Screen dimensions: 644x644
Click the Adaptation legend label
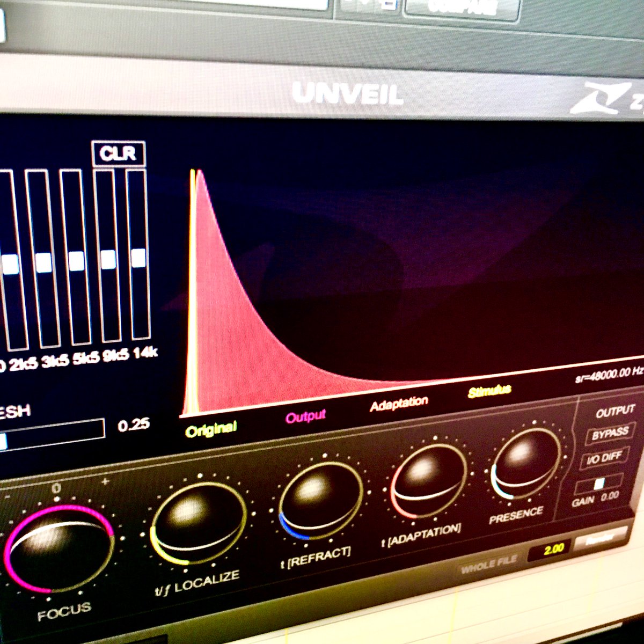[x=399, y=403]
